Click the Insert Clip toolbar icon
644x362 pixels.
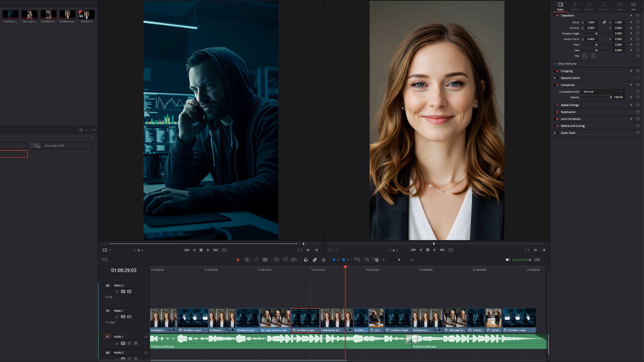point(276,260)
